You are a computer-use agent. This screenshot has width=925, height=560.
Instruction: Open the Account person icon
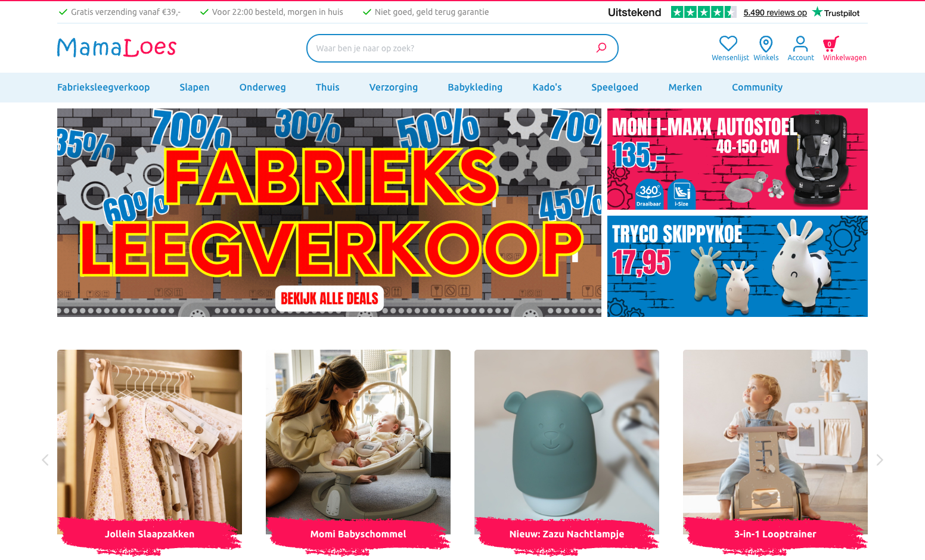[800, 43]
